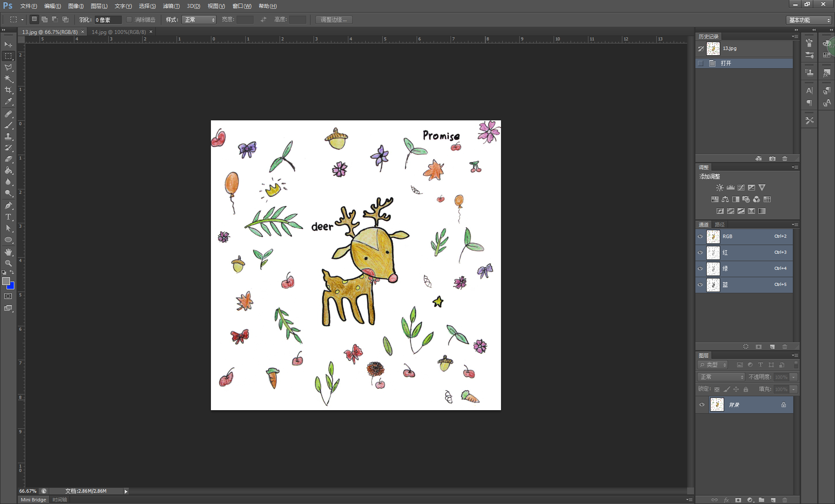Load channel as selection icon

[x=746, y=347]
